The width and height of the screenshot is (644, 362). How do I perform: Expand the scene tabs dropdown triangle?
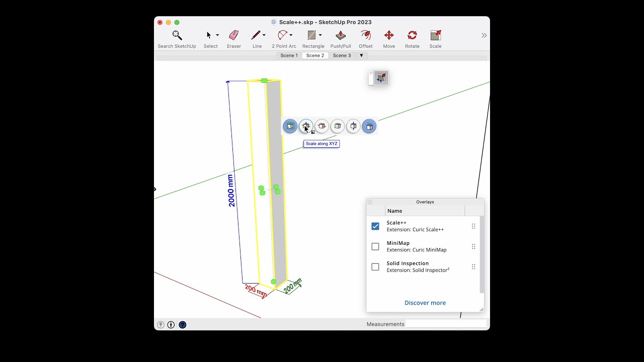361,55
